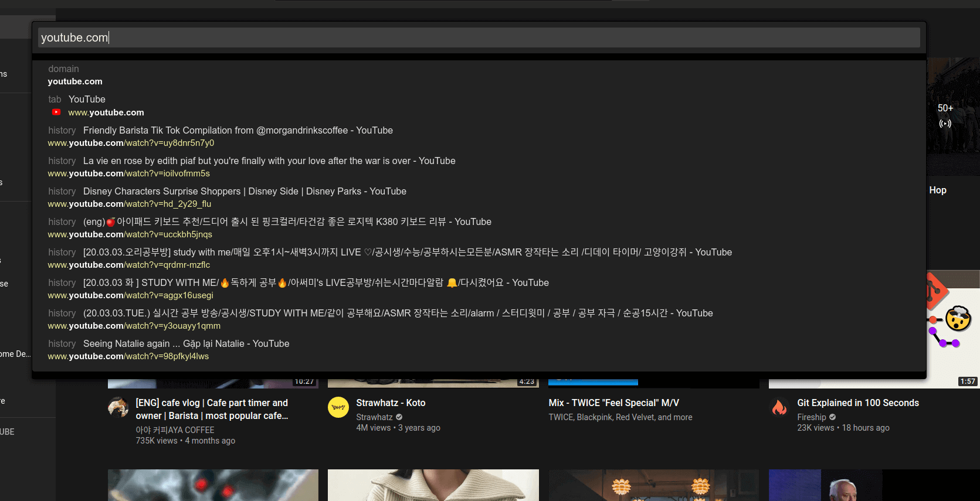This screenshot has width=980, height=501.
Task: Open the Strawhatz channel name link
Action: tap(375, 417)
